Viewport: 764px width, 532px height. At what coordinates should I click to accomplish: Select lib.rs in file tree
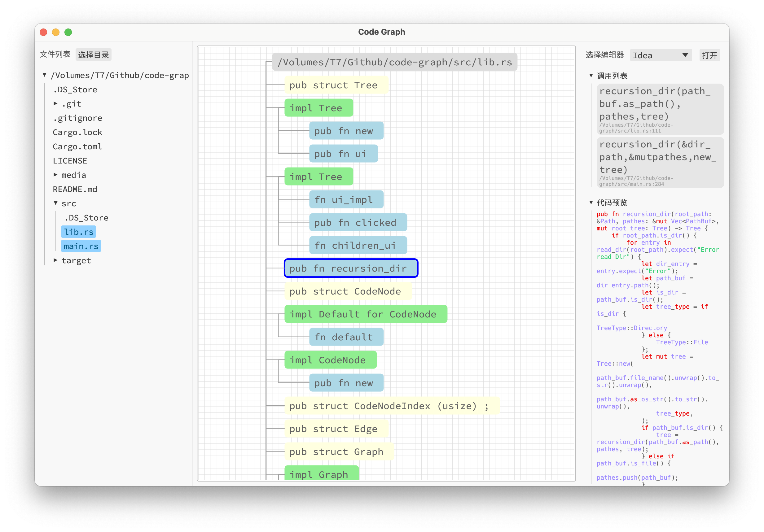(x=78, y=232)
